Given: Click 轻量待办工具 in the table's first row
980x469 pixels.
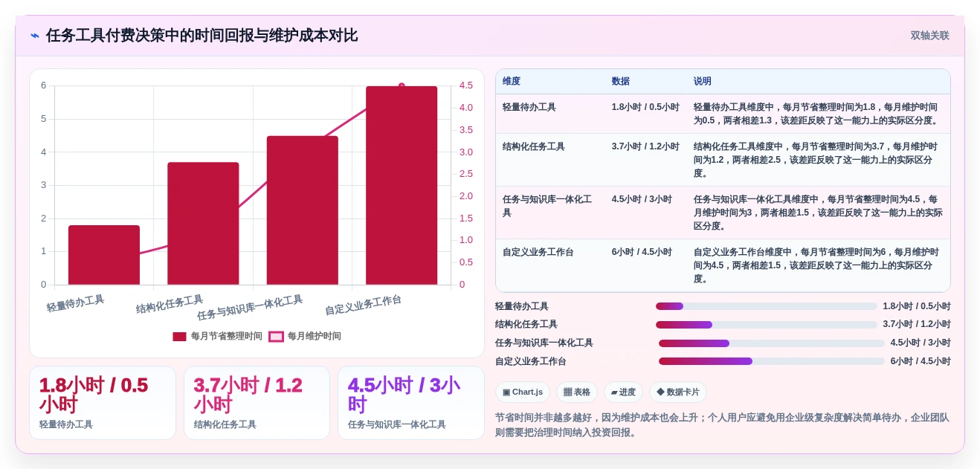Looking at the screenshot, I should pos(529,107).
